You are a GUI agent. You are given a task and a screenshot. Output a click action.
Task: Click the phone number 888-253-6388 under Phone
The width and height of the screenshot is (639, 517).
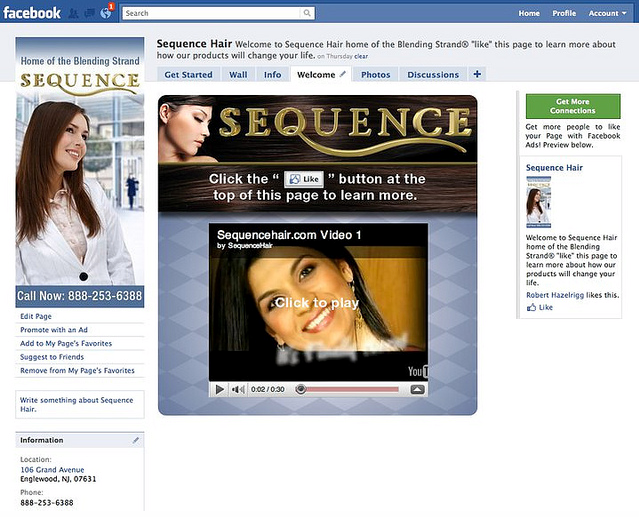pos(47,502)
